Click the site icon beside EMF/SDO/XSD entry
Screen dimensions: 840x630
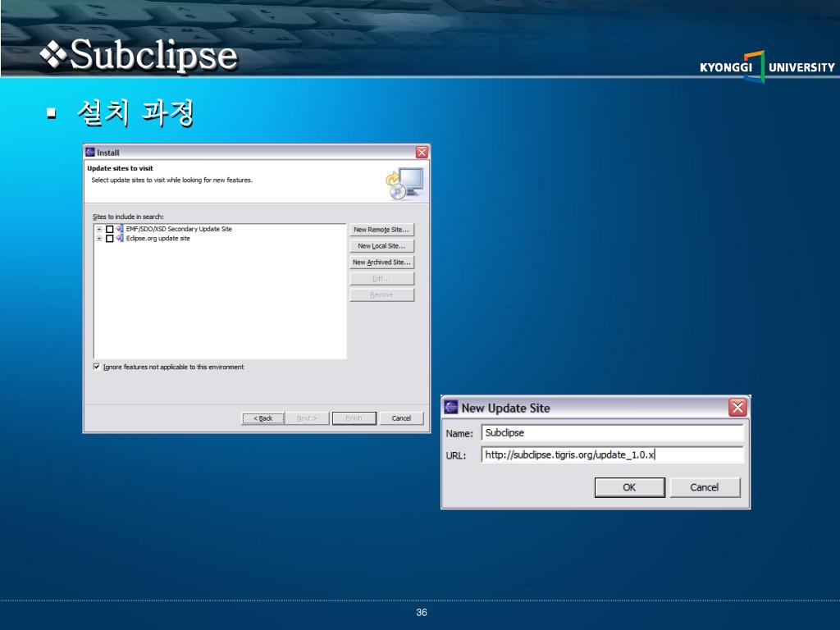pos(120,229)
